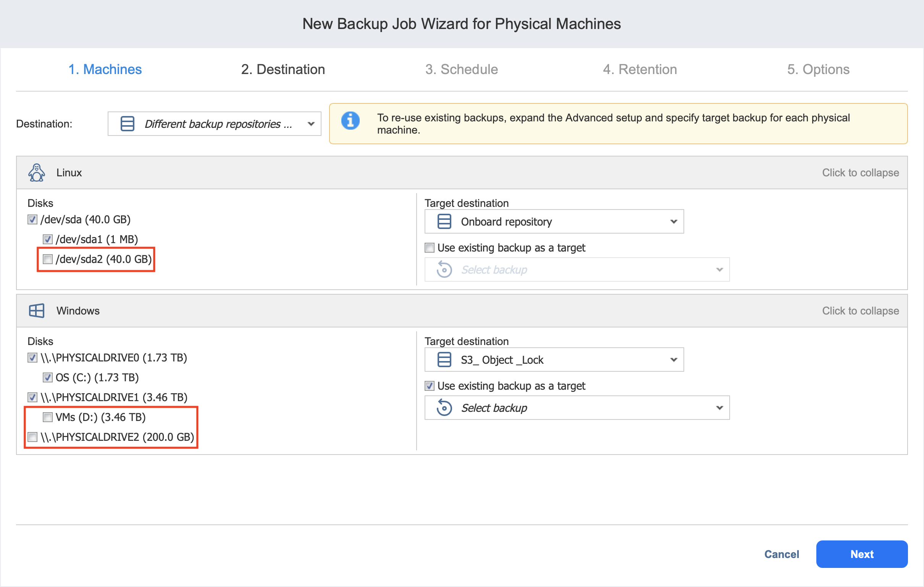
Task: Check the /dev/sda2 (40.0 GB) checkbox
Action: [48, 260]
